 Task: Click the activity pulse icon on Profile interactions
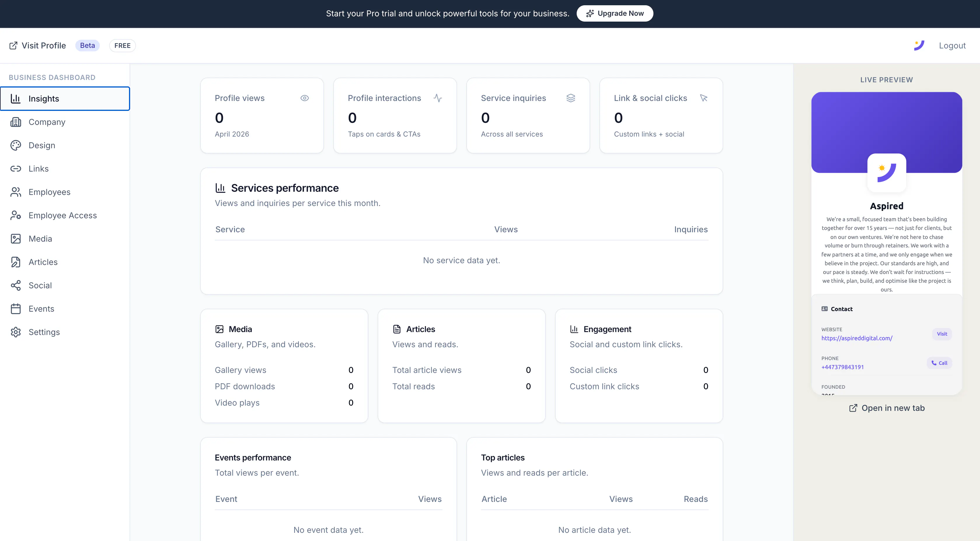[x=437, y=98]
